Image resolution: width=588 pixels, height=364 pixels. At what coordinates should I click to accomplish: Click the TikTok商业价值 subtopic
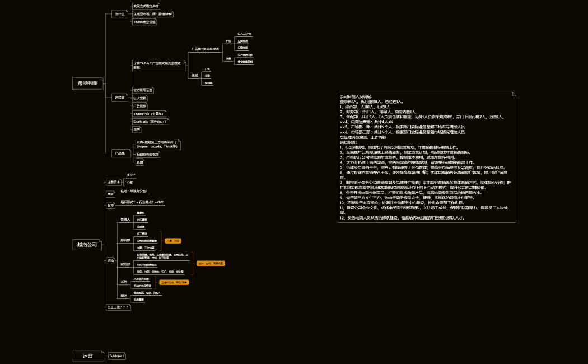coord(144,22)
